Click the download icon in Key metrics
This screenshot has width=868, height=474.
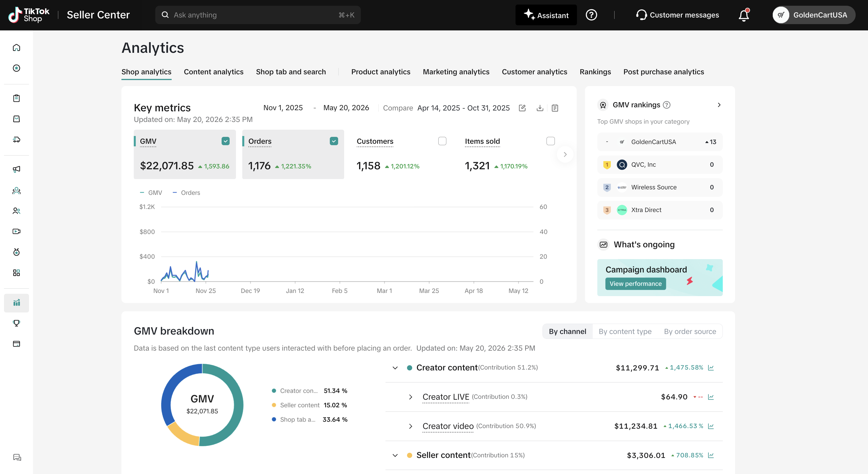(x=540, y=108)
